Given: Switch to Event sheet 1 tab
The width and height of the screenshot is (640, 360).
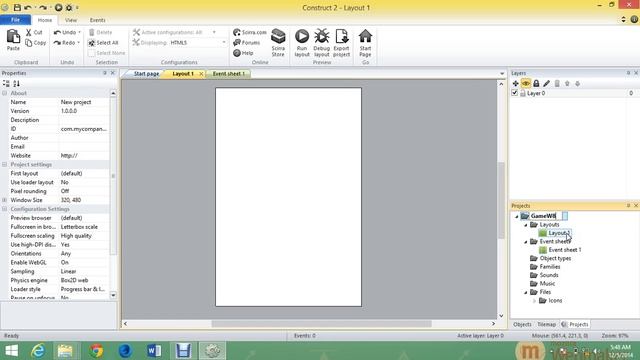Looking at the screenshot, I should click(229, 74).
